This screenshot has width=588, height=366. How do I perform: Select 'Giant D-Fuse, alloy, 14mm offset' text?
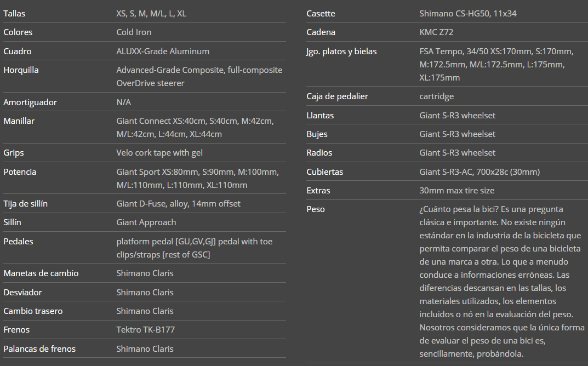[178, 204]
